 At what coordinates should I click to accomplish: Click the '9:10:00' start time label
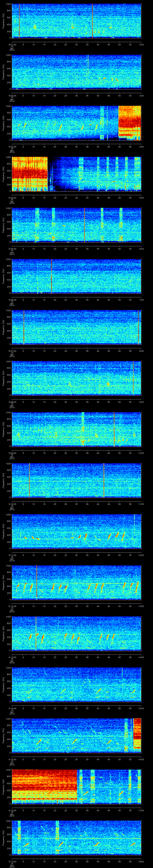(12, 504)
